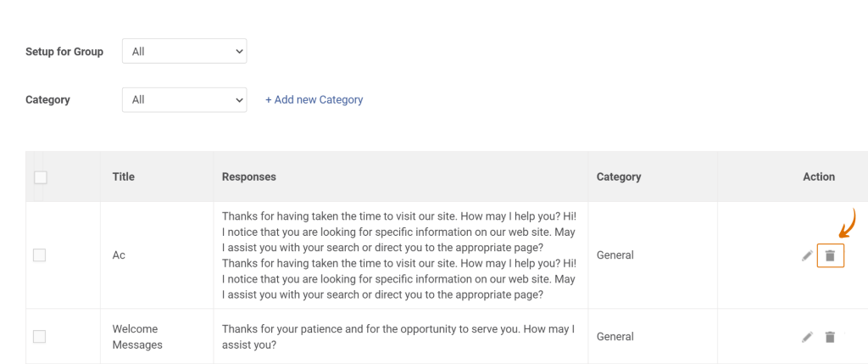
Task: Click the trash icon for Welcome Messages
Action: (x=830, y=337)
